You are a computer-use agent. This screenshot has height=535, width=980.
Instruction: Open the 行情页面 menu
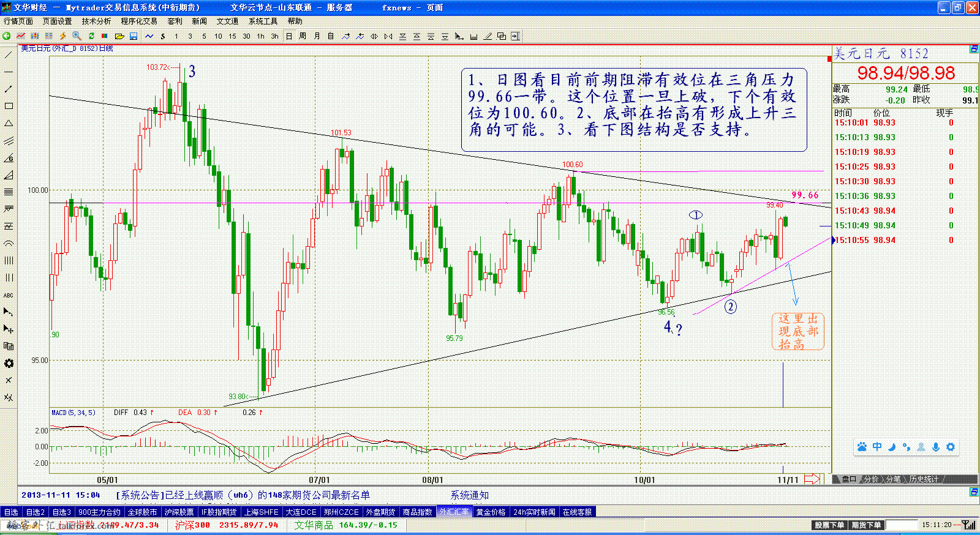click(x=18, y=21)
